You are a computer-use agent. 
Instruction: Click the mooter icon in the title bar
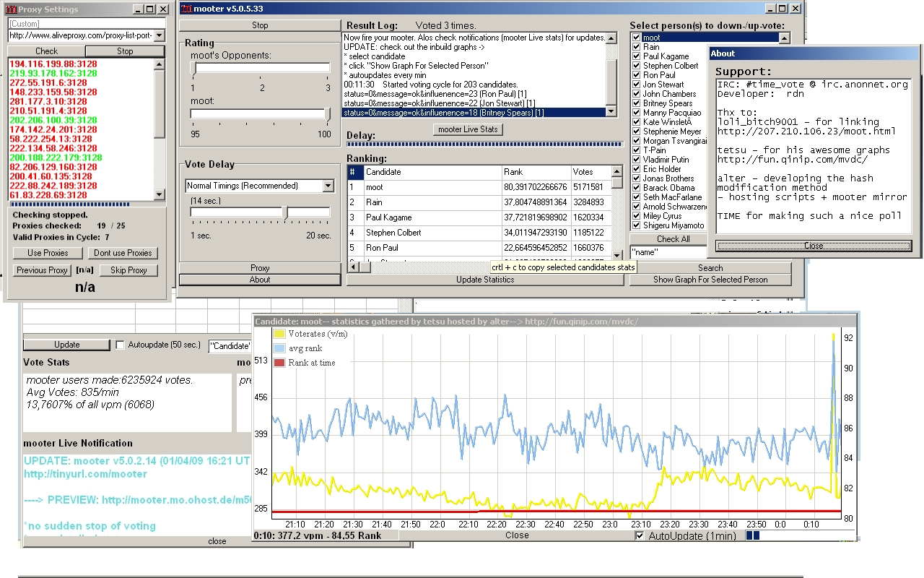point(186,9)
